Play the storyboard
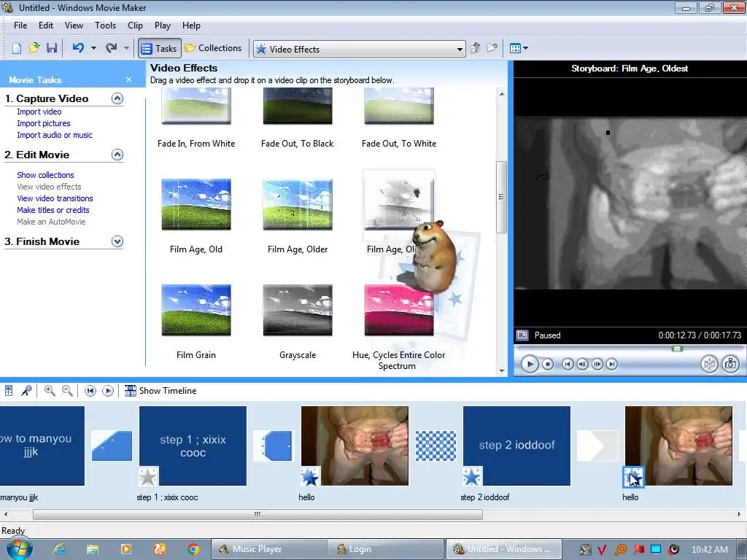This screenshot has height=560, width=747. (108, 391)
